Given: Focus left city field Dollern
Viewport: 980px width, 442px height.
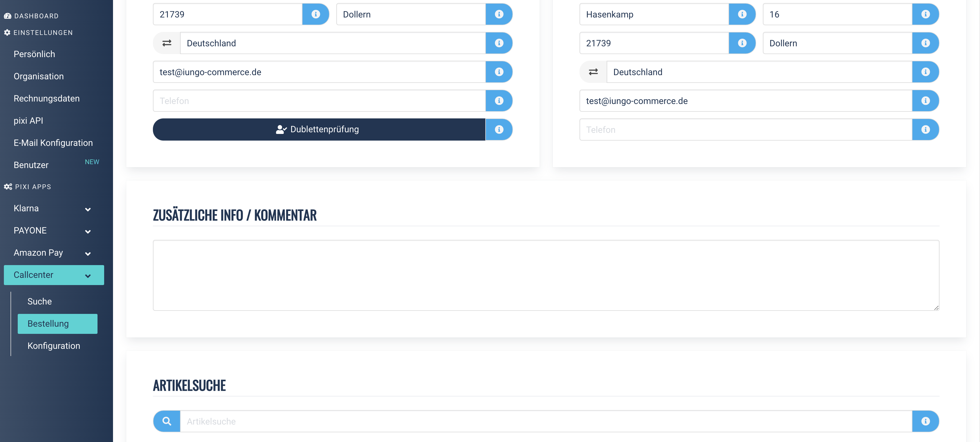Looking at the screenshot, I should tap(411, 14).
